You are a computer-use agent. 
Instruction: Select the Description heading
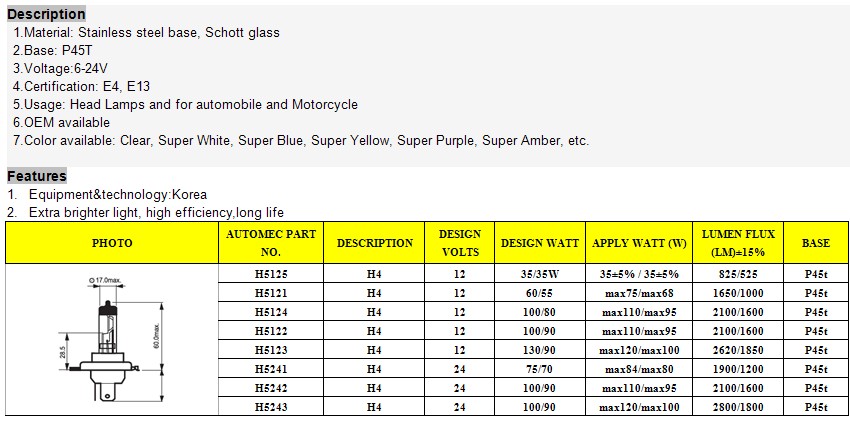click(x=46, y=14)
